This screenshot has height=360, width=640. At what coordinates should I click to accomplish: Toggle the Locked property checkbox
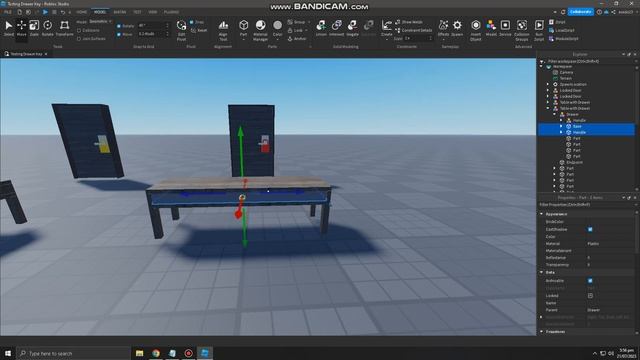point(590,296)
